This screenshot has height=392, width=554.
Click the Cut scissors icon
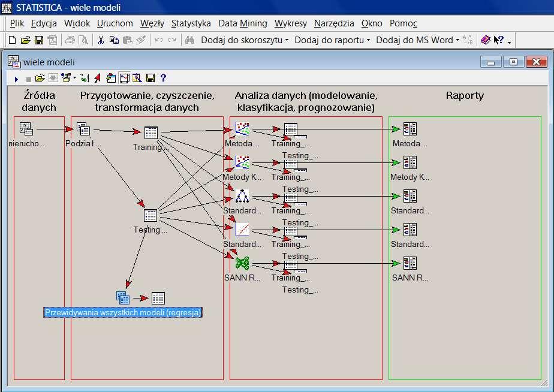click(x=101, y=40)
